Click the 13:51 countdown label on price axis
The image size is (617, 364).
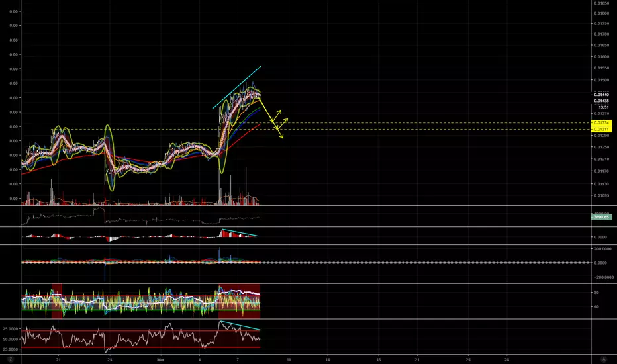[604, 107]
